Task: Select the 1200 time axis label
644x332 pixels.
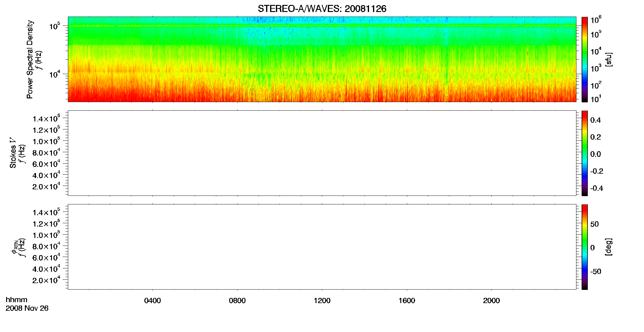Action: pyautogui.click(x=322, y=301)
